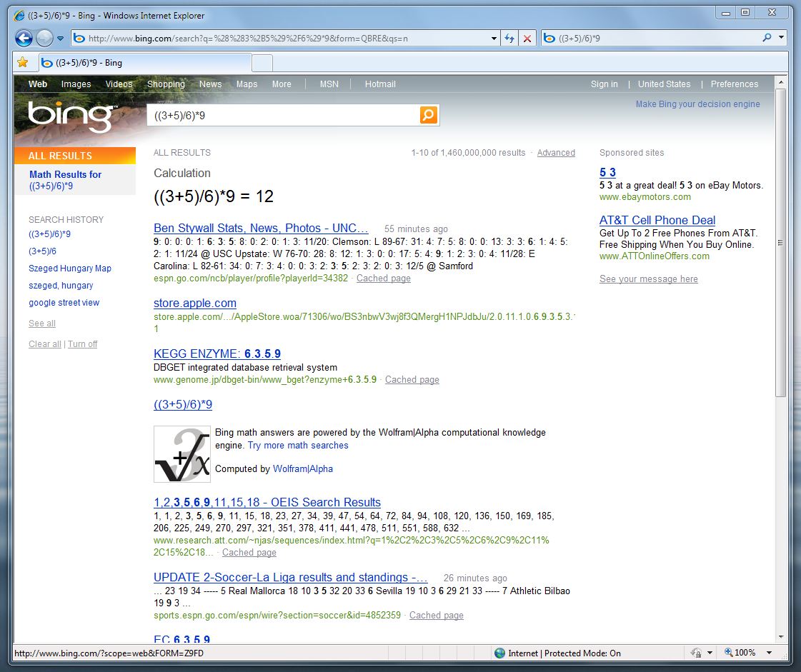This screenshot has height=672, width=801.
Task: Open search history item google street view
Action: coord(64,302)
